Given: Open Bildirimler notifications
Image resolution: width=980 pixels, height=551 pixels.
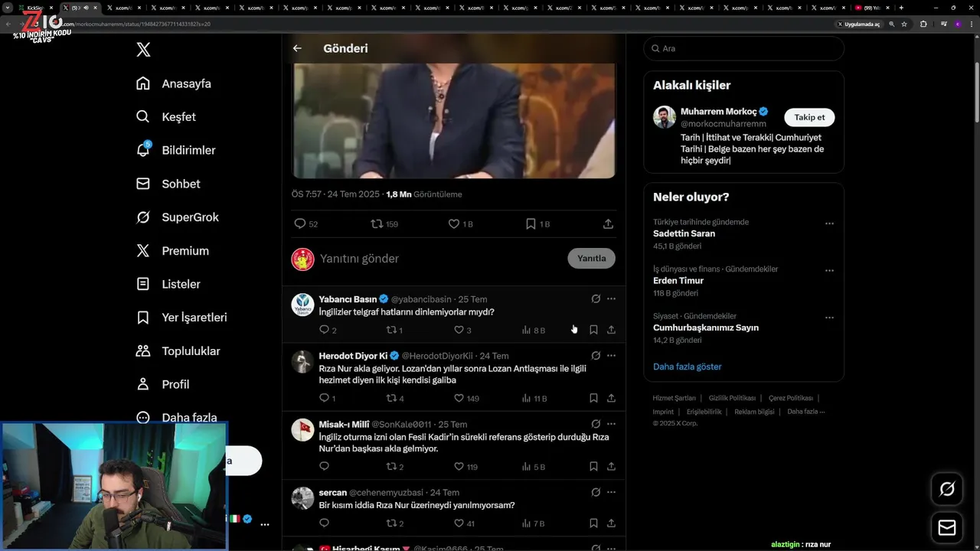Looking at the screenshot, I should [x=175, y=150].
